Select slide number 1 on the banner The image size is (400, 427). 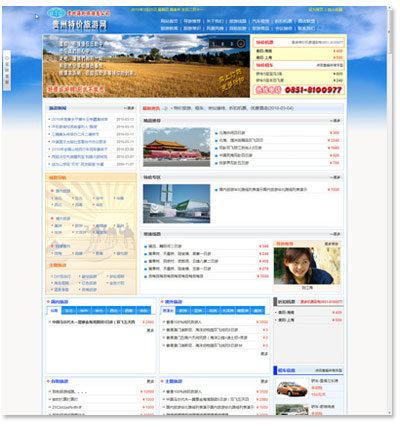[214, 44]
